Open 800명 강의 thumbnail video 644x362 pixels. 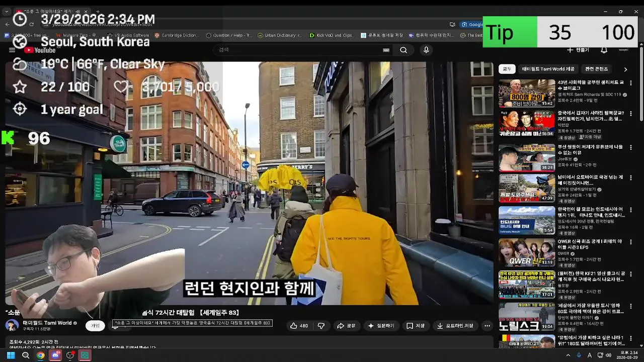527,93
